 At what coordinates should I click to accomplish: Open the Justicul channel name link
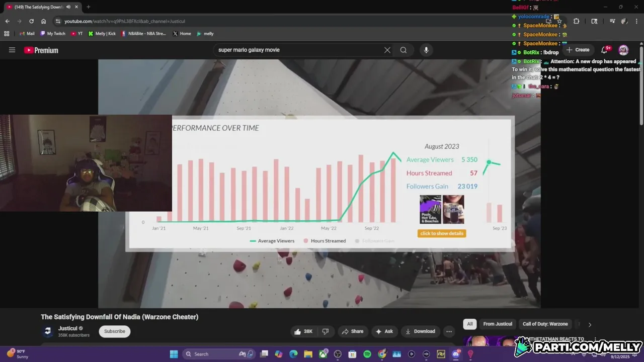point(68,328)
